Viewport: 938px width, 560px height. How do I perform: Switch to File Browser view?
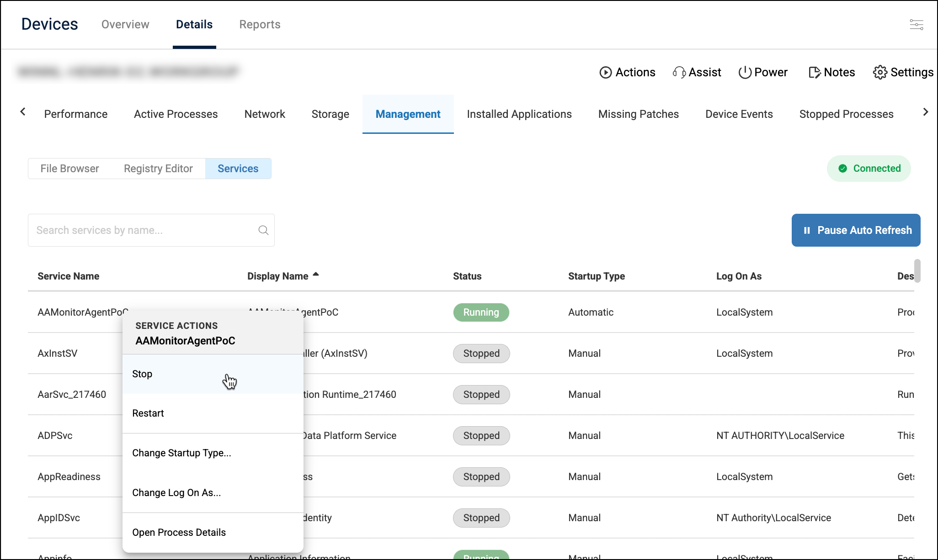[x=69, y=169]
